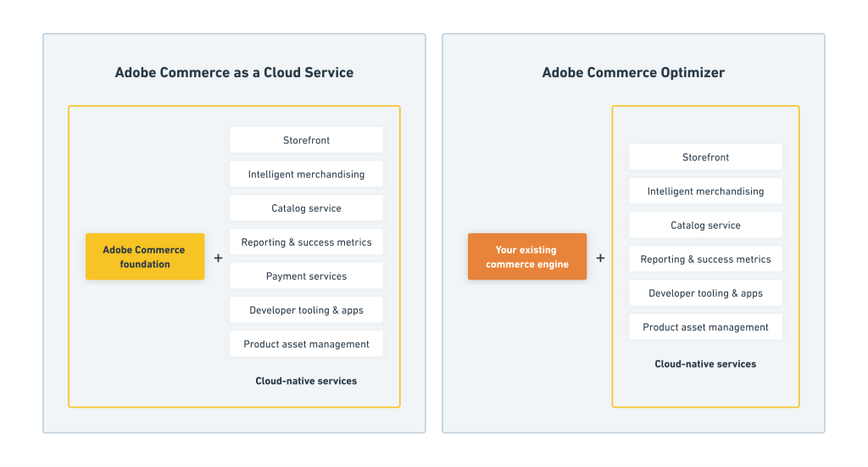Image resolution: width=868 pixels, height=467 pixels.
Task: Click the plus sign beside Your existing commerce engine
Action: pyautogui.click(x=600, y=258)
